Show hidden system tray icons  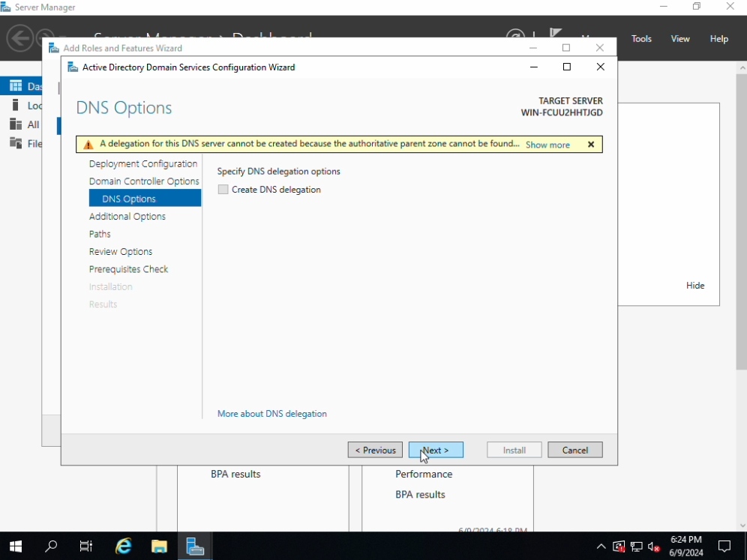601,547
